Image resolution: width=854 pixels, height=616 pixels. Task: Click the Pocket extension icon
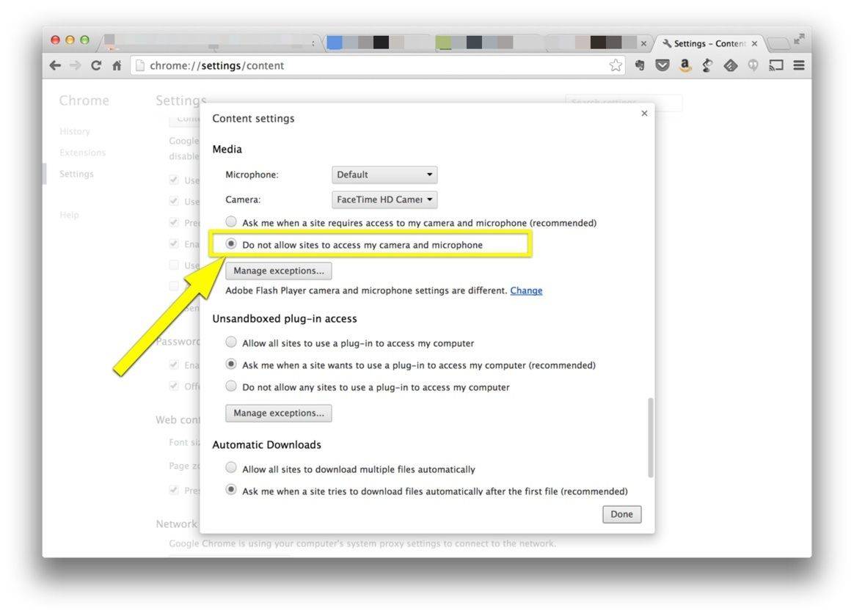pyautogui.click(x=663, y=65)
